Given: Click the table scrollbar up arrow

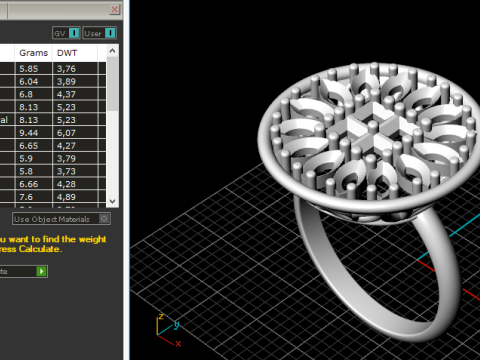Looking at the screenshot, I should (x=112, y=51).
